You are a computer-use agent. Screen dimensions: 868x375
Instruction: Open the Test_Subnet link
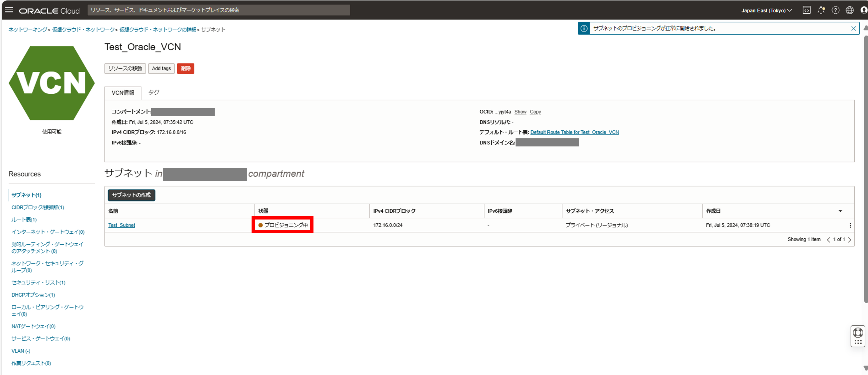[x=122, y=225]
